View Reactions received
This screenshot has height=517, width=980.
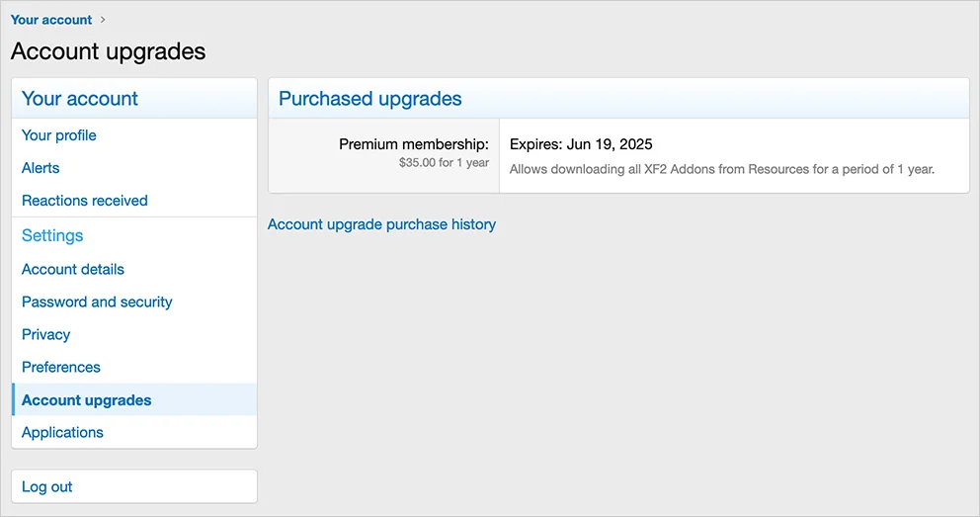coord(85,201)
